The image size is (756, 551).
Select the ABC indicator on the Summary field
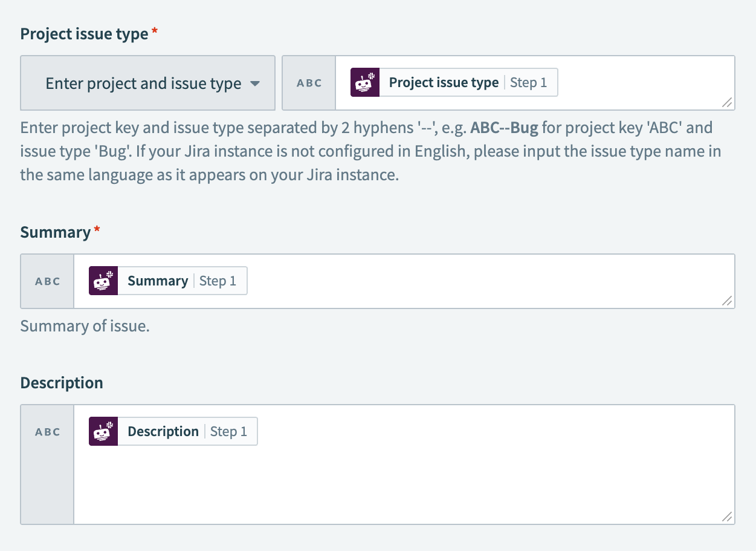pyautogui.click(x=47, y=281)
